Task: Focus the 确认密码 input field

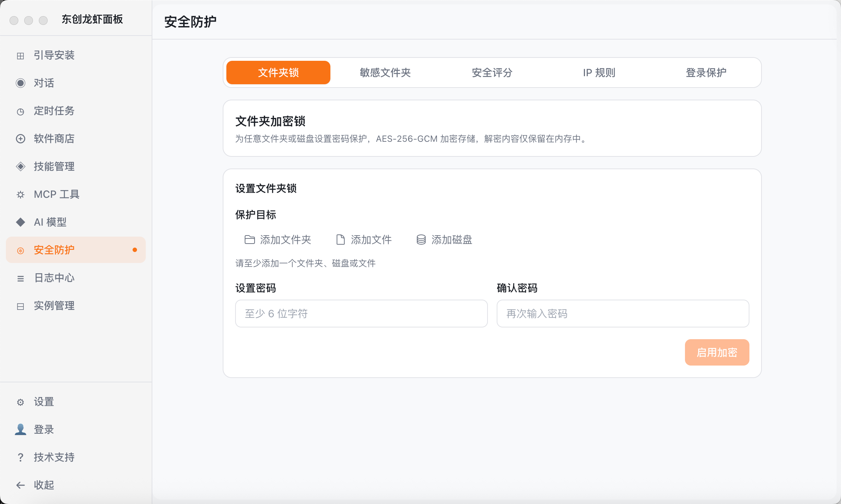Action: click(623, 314)
